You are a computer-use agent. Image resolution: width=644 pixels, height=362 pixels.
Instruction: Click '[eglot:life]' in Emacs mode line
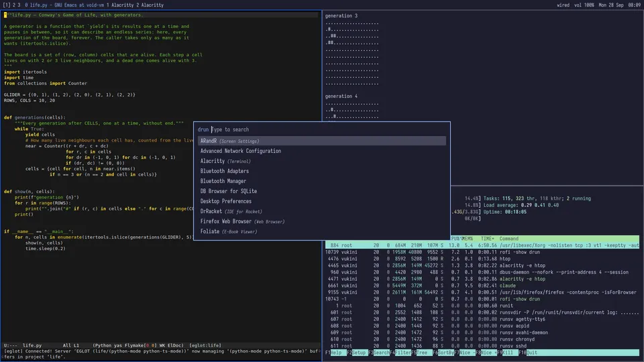click(x=205, y=346)
